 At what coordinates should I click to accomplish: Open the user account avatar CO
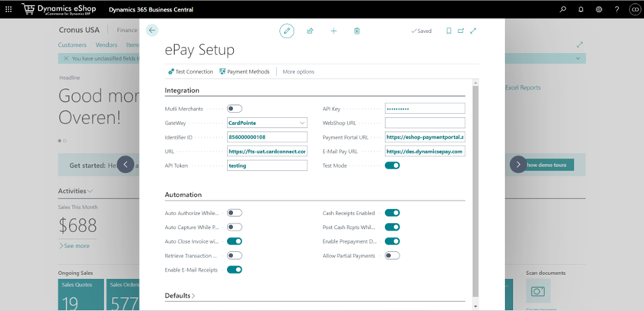point(635,9)
